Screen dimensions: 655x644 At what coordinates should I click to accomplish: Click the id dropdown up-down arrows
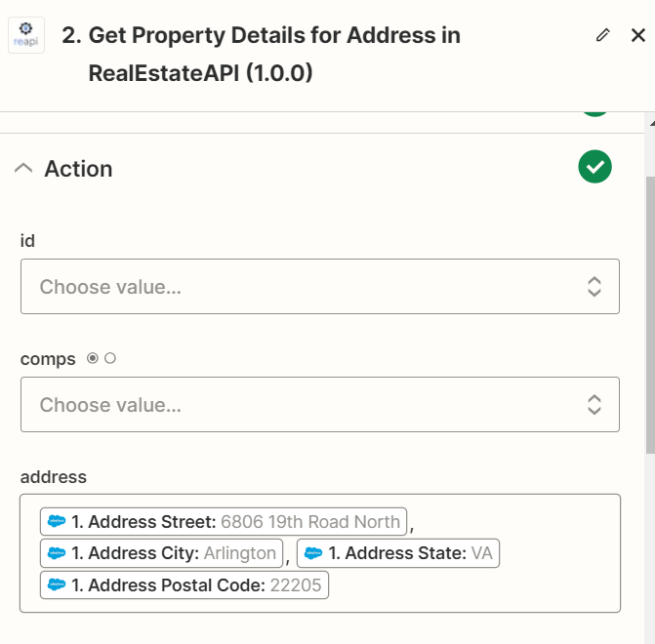click(x=594, y=287)
